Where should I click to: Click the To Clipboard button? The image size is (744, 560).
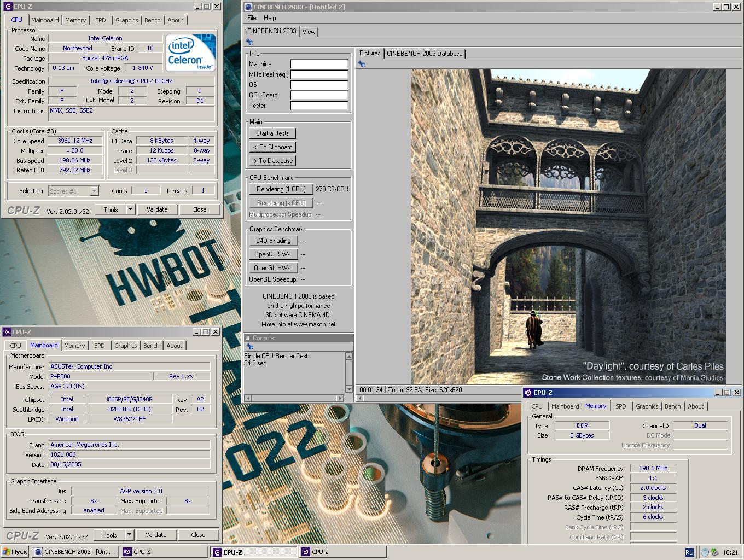272,147
